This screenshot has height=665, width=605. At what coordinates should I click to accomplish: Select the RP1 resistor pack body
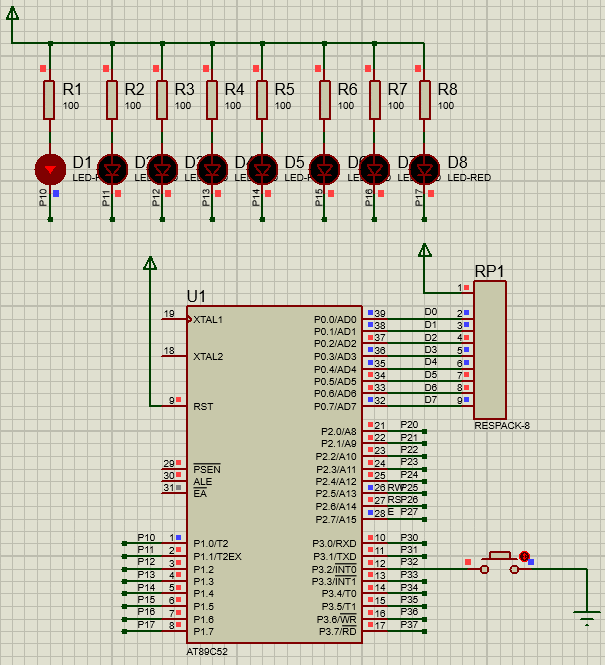coord(490,350)
